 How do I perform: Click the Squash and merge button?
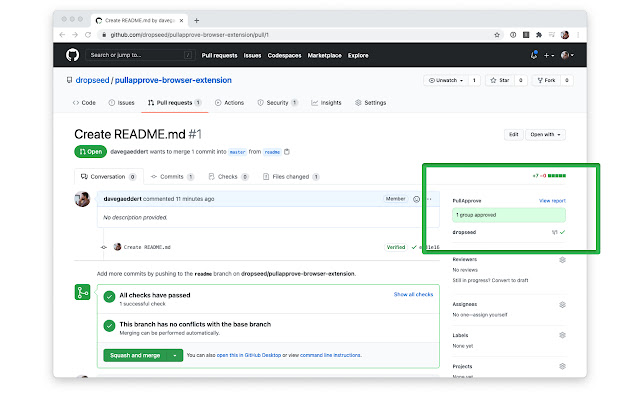136,354
